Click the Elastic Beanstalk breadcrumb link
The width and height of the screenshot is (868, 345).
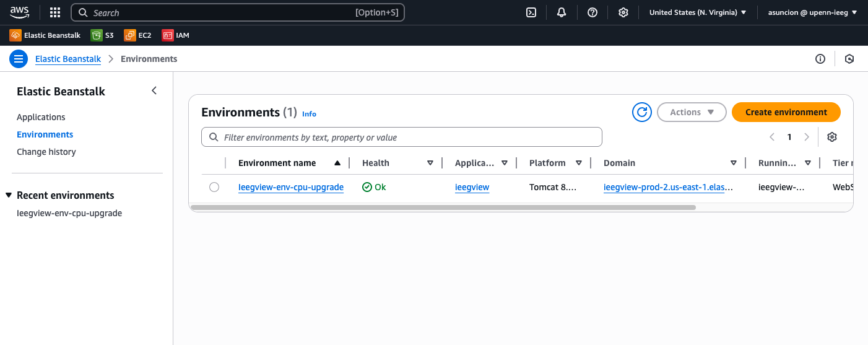[68, 59]
